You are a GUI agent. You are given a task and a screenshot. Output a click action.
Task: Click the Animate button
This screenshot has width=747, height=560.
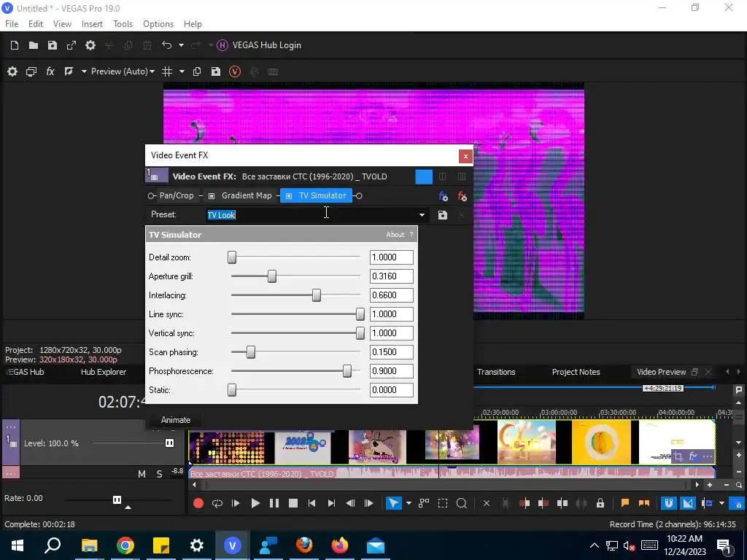click(175, 420)
